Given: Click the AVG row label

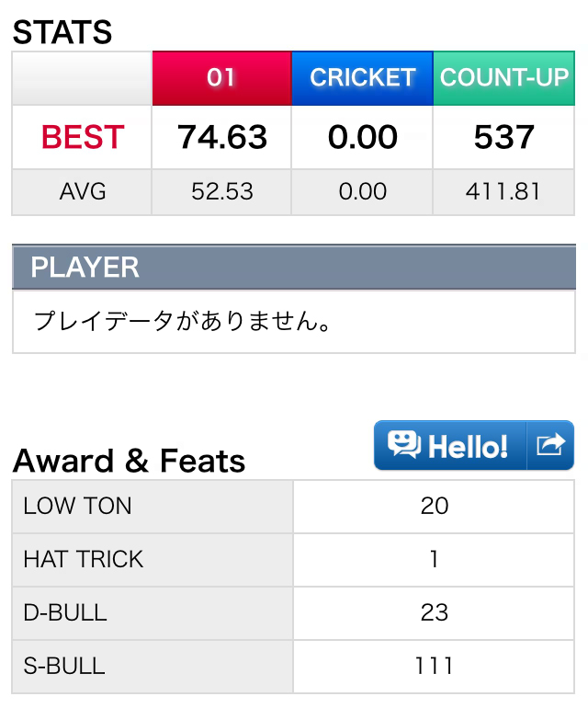Looking at the screenshot, I should (83, 191).
